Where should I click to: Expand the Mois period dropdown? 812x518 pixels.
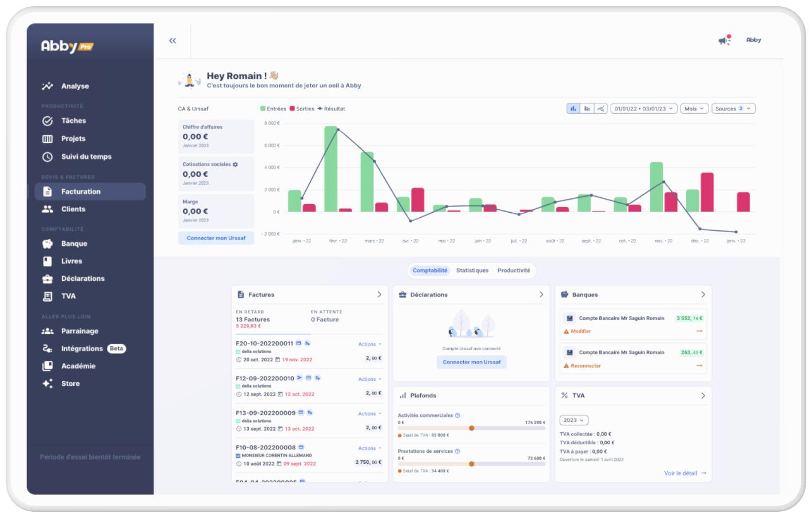pyautogui.click(x=694, y=109)
